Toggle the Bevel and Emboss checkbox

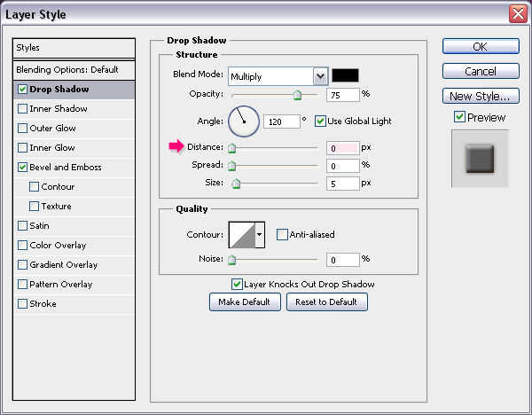22,168
